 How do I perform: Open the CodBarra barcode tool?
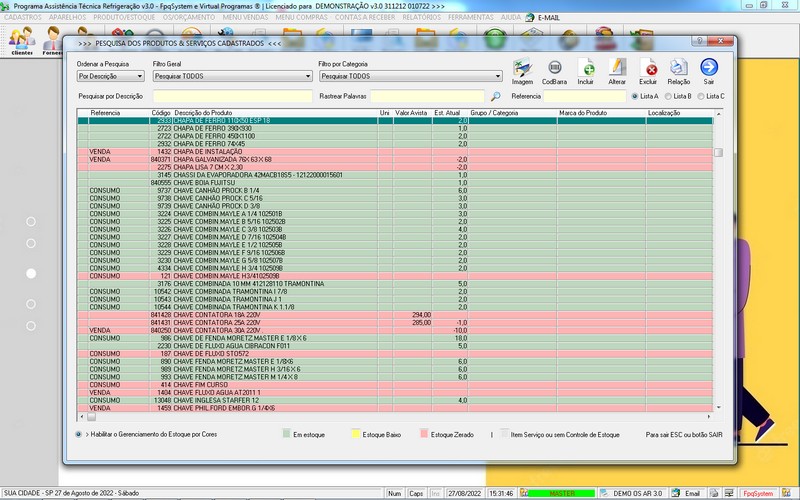click(553, 69)
